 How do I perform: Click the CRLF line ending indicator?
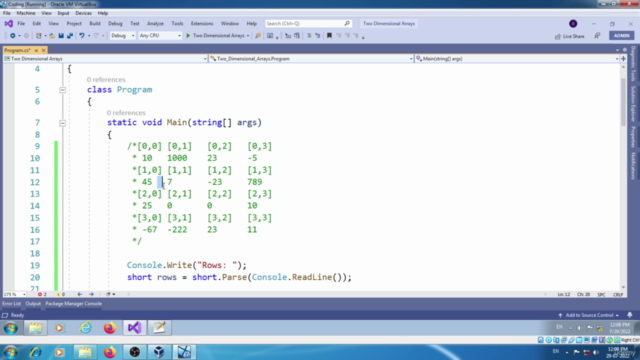click(x=618, y=294)
